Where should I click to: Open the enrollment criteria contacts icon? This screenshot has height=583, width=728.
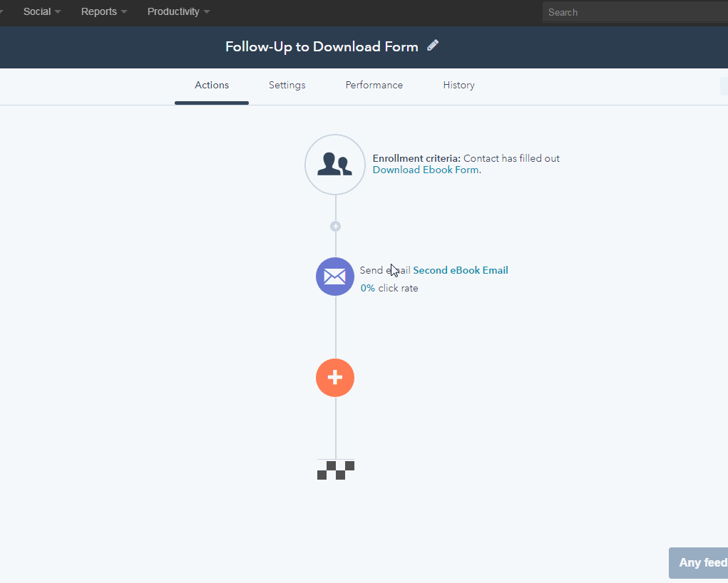[334, 165]
